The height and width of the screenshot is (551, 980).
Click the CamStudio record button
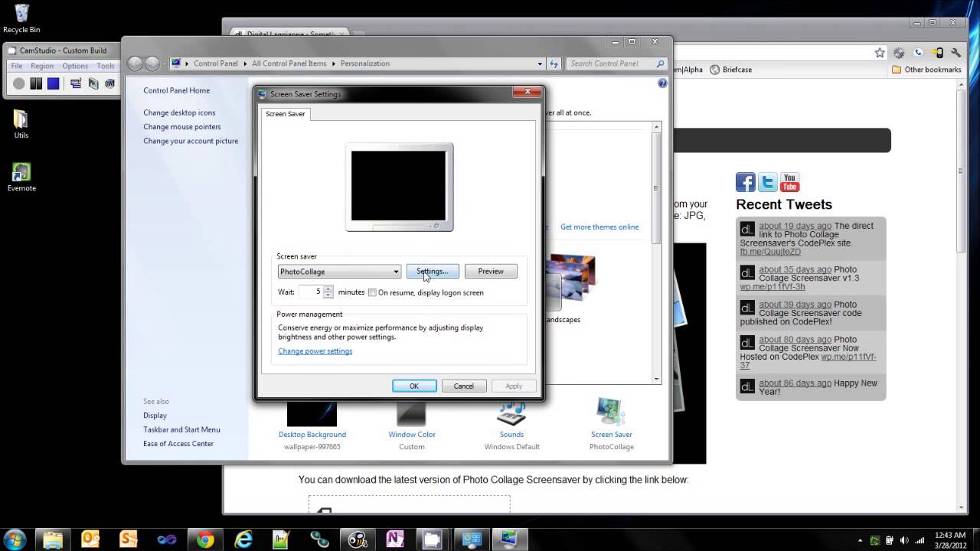19,83
